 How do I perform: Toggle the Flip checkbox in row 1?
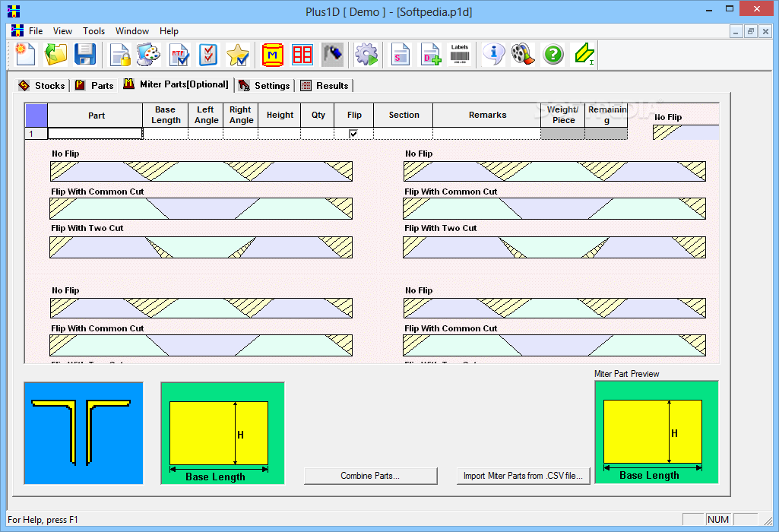click(x=353, y=134)
